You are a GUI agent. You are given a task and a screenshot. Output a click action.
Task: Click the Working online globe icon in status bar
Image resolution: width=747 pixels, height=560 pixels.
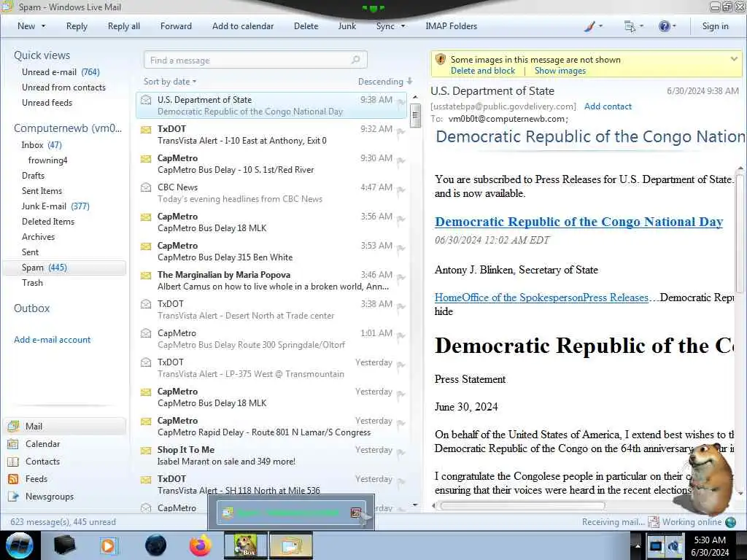[x=730, y=522]
